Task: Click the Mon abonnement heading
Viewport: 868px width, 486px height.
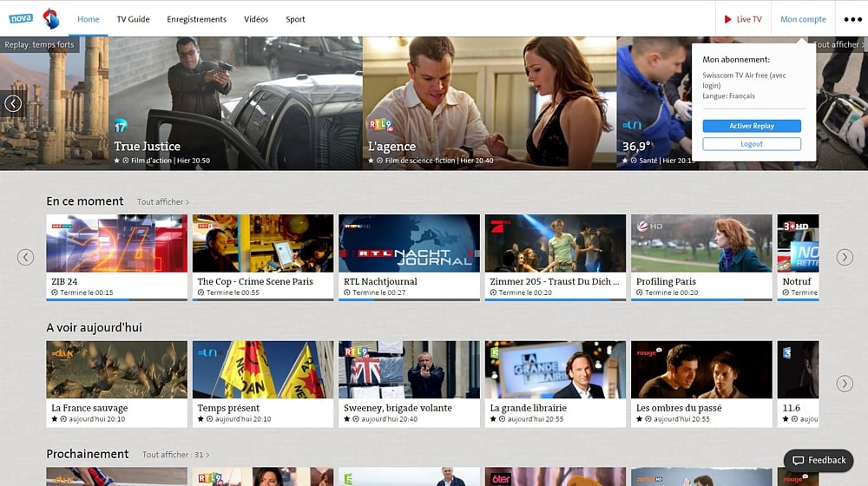Action: click(736, 59)
